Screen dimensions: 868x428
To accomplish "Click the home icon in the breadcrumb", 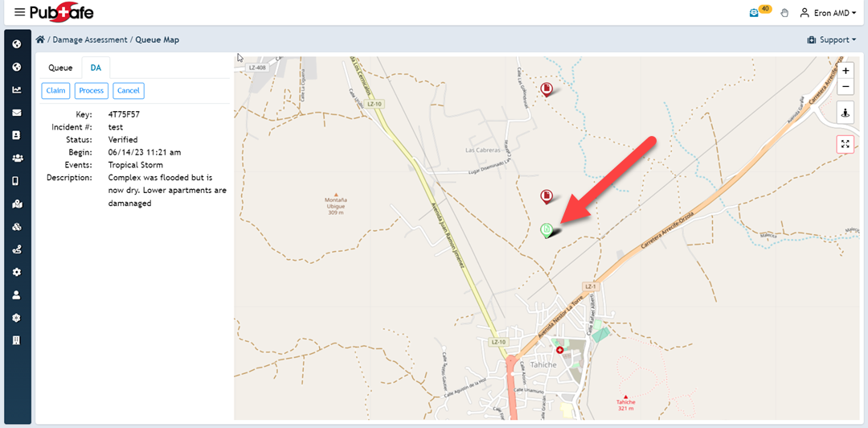I will click(40, 40).
